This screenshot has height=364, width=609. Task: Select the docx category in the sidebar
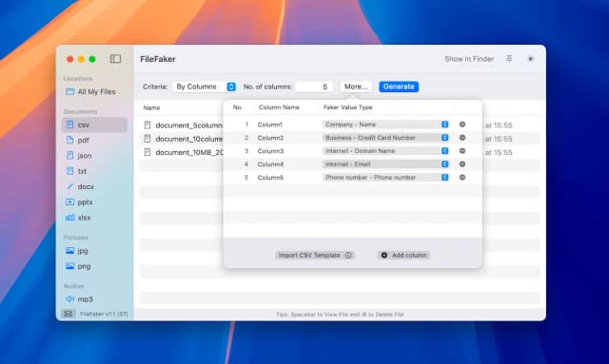pos(94,186)
